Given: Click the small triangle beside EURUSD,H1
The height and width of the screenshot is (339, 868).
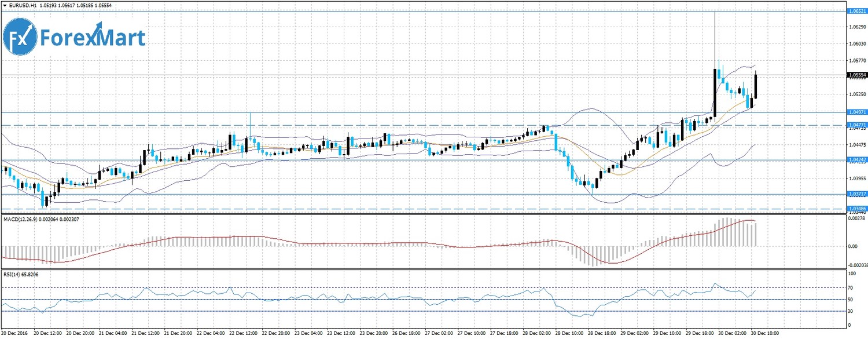Looking at the screenshot, I should [x=5, y=5].
